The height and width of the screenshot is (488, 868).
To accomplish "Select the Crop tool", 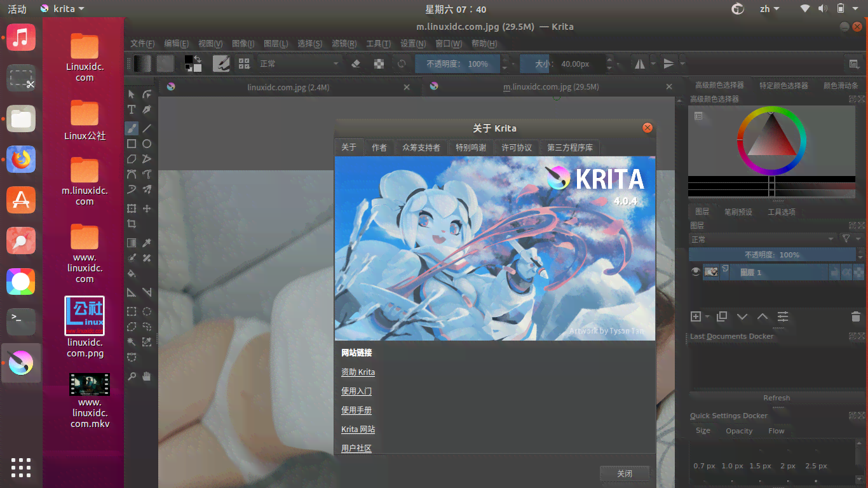I will 132,224.
